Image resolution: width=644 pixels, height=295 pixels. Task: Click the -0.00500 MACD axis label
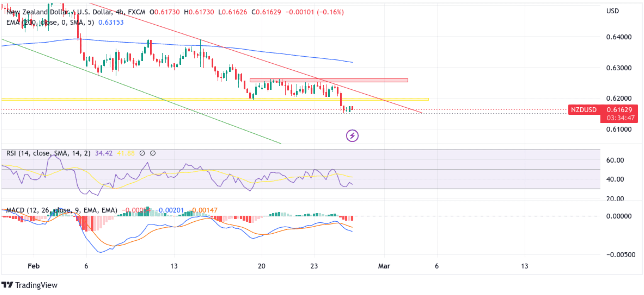click(x=621, y=255)
